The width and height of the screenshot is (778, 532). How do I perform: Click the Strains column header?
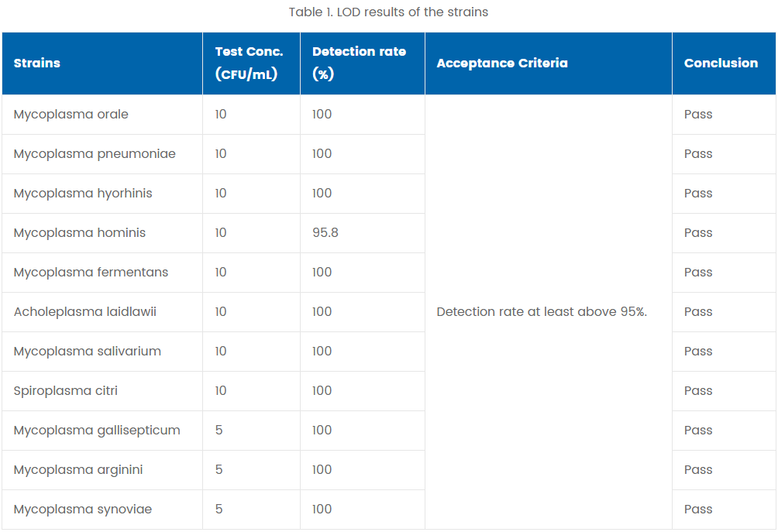pos(37,63)
